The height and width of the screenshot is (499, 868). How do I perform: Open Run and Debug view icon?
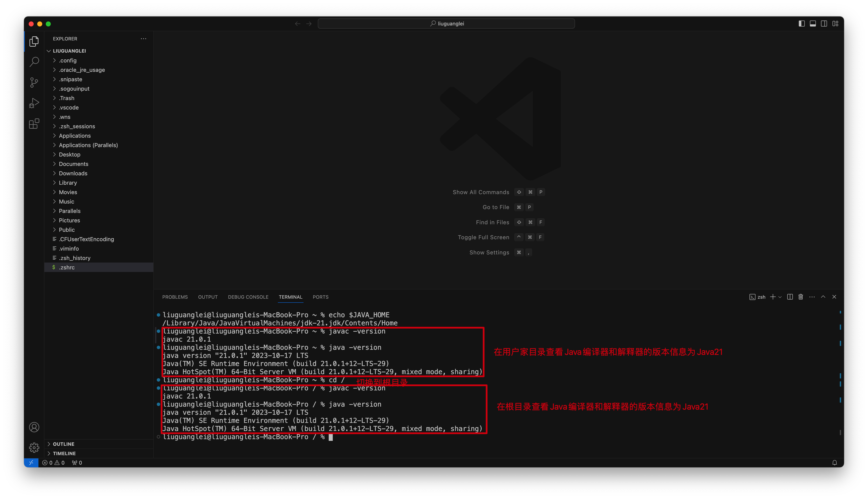click(x=34, y=103)
